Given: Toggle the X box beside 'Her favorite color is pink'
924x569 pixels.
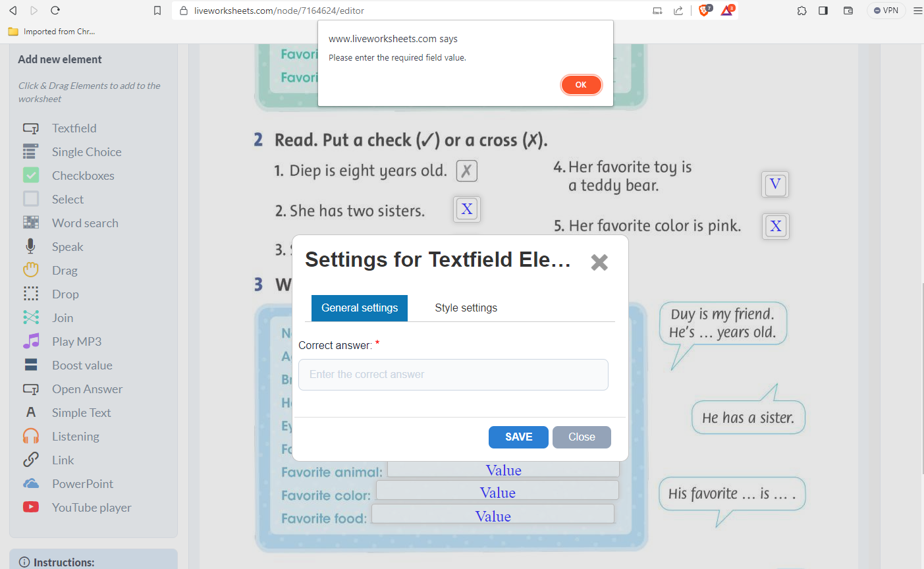Looking at the screenshot, I should point(775,226).
